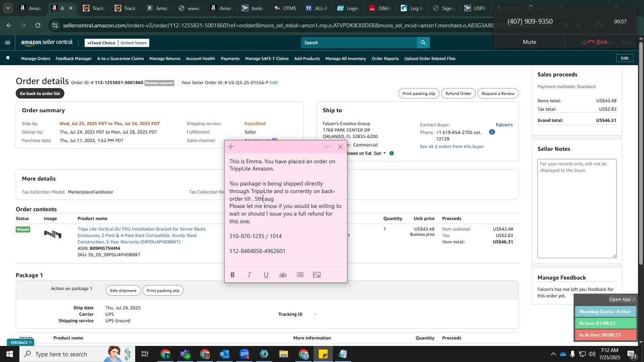Click Refund Order button

pos(458,93)
